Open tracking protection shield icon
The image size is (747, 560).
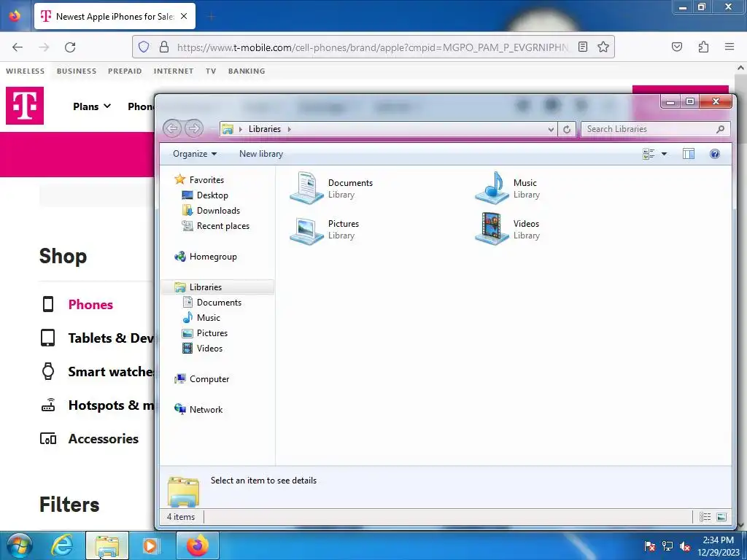coord(144,47)
